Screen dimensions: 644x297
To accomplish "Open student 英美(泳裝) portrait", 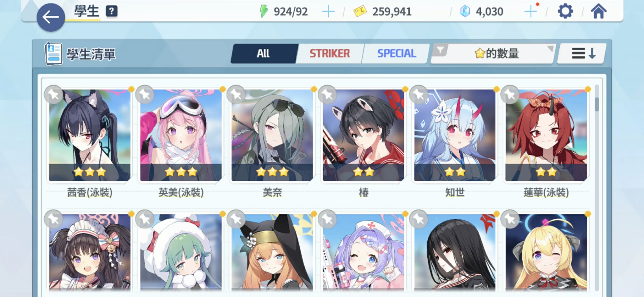I will pos(181,135).
